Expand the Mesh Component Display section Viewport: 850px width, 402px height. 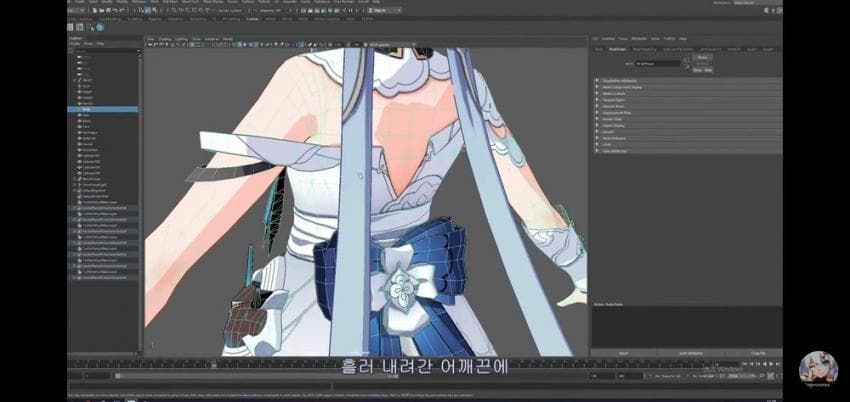tap(687, 87)
